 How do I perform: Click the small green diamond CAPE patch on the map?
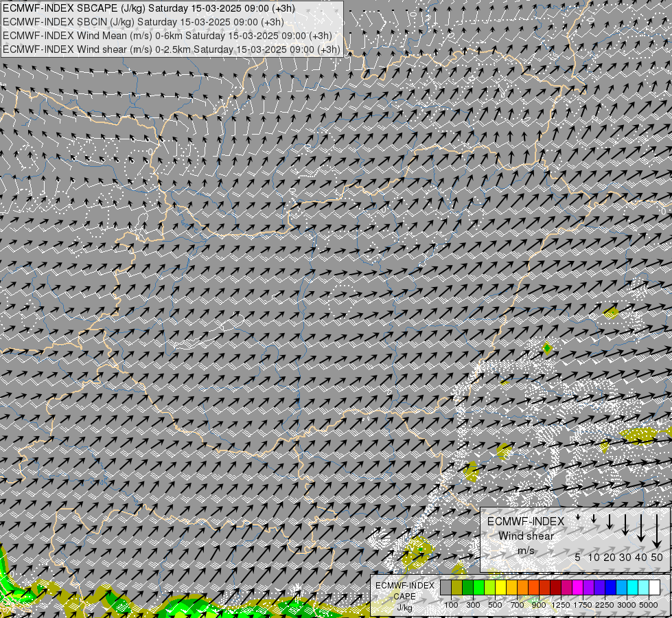click(x=547, y=348)
